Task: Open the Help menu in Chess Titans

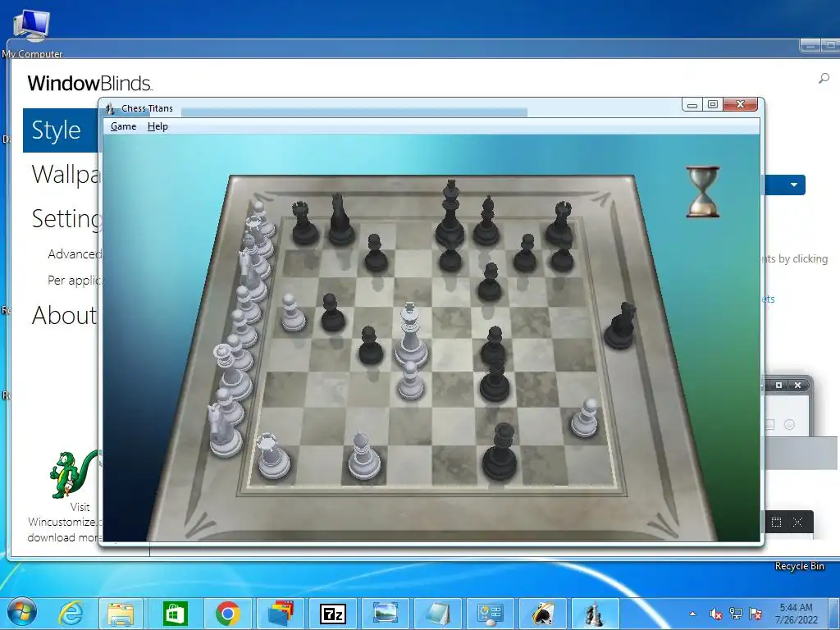Action: (x=157, y=126)
